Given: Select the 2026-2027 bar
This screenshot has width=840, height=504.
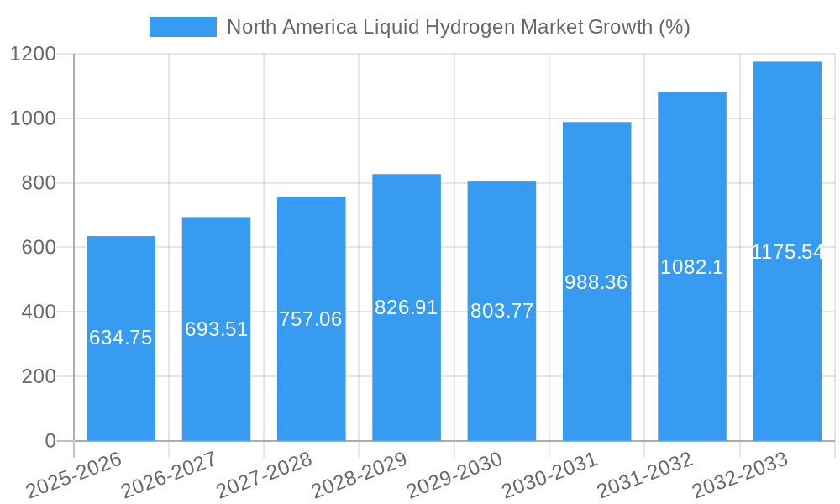Looking at the screenshot, I should [x=217, y=328].
